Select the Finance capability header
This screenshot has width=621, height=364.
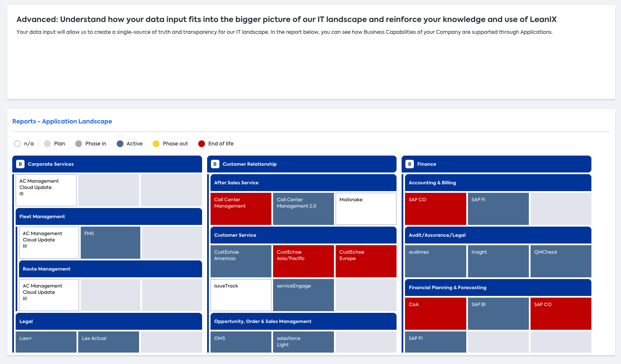(x=496, y=164)
